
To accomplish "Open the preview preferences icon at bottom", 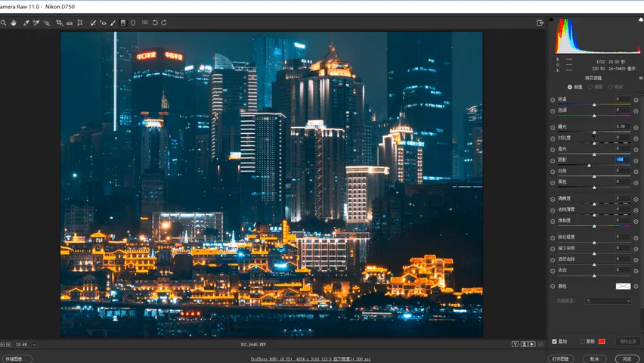I will click(x=541, y=344).
